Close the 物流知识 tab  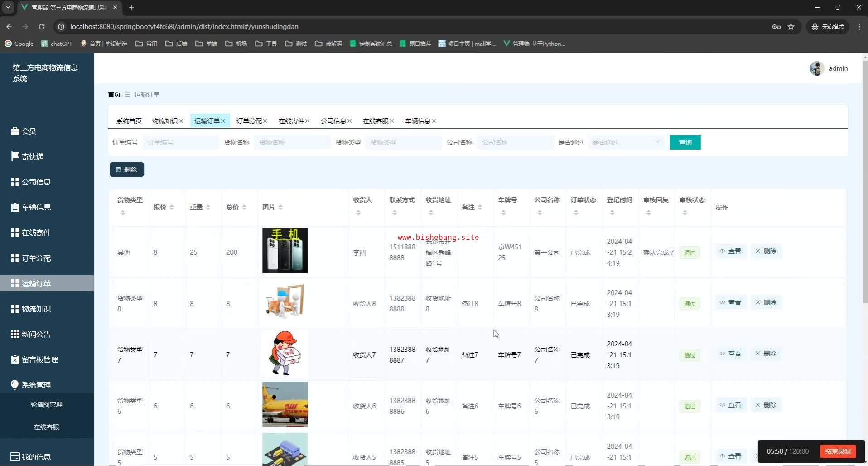181,121
